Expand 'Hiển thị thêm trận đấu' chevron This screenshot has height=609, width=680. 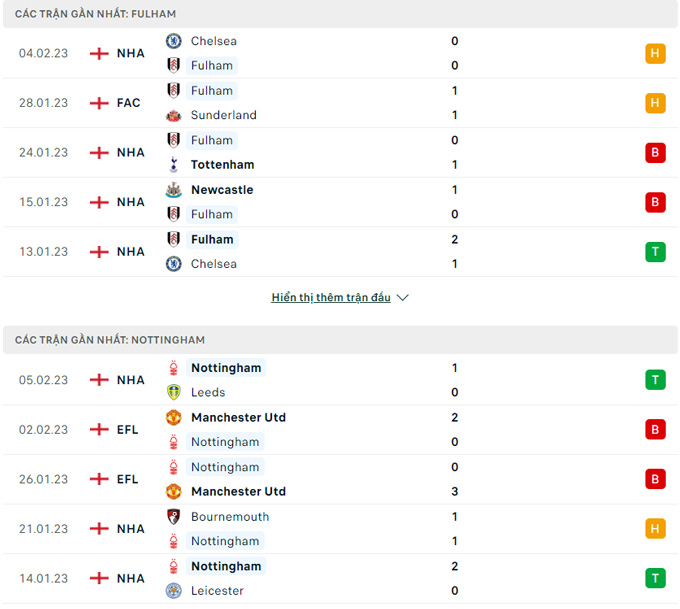pyautogui.click(x=403, y=298)
